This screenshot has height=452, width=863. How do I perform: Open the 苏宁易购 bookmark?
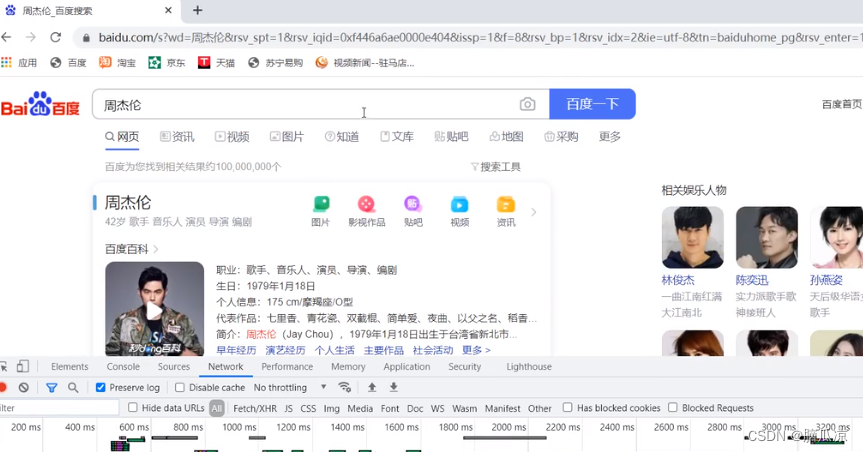[276, 63]
